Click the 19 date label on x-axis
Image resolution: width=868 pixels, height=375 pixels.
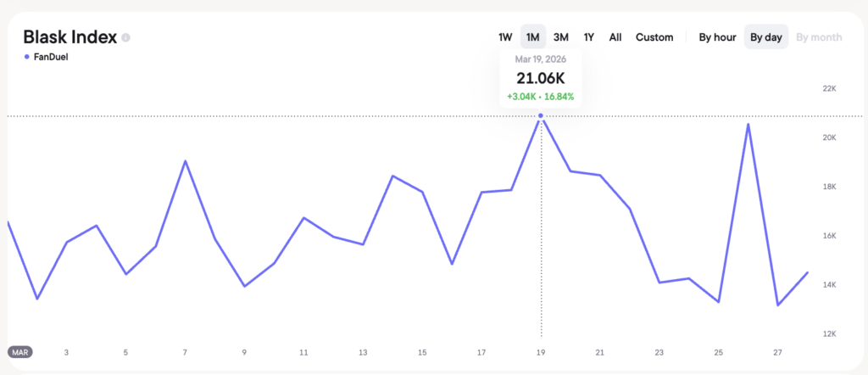[x=541, y=352]
